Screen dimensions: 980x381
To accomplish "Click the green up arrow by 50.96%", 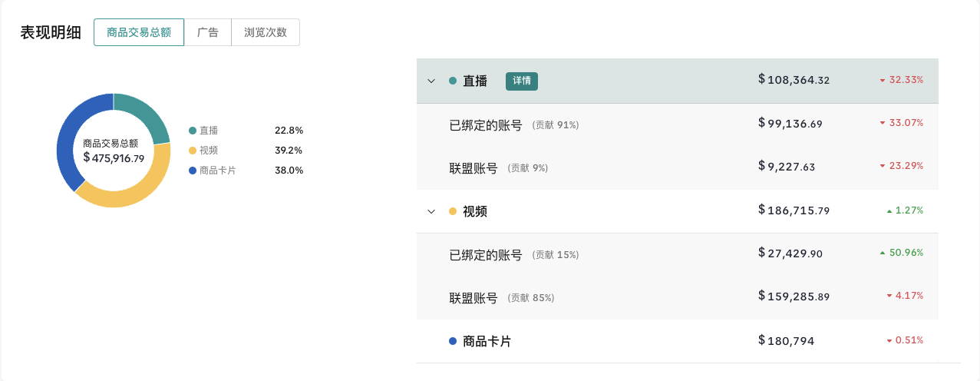I will pyautogui.click(x=883, y=253).
